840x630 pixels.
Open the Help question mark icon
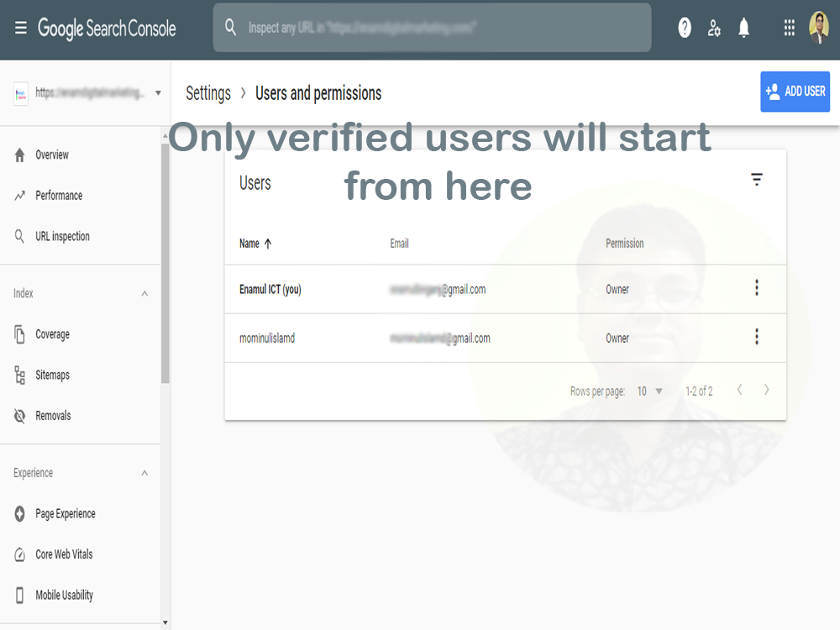pos(685,28)
